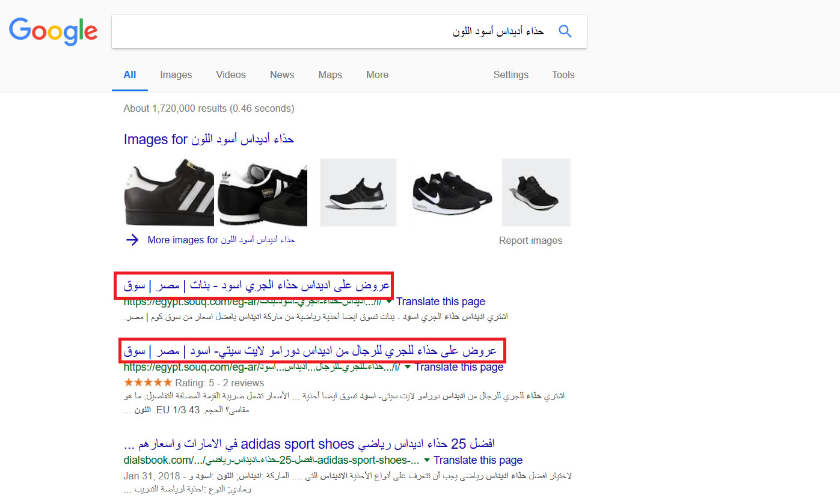Switch to the Images tab
Viewport: 840px width, 504px height.
[176, 75]
